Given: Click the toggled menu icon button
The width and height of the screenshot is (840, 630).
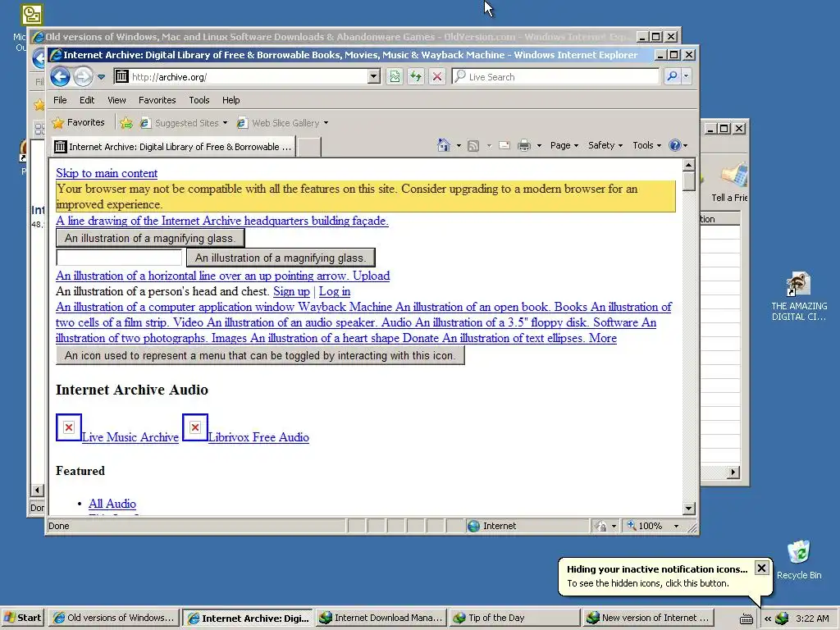Looking at the screenshot, I should 260,355.
